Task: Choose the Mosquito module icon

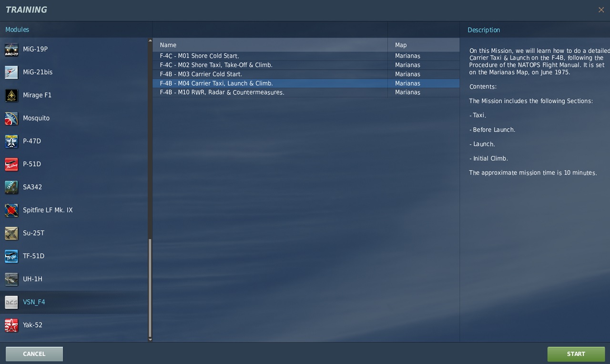Action: (x=11, y=118)
